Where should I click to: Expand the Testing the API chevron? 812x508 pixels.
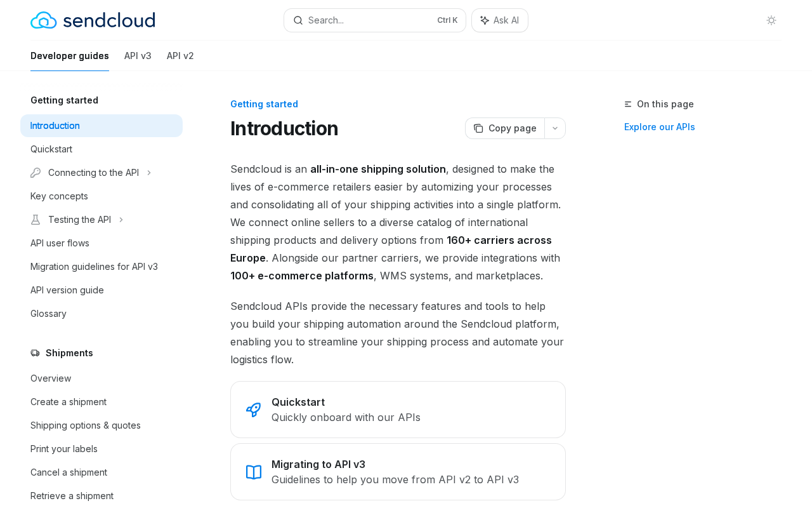pos(121,220)
